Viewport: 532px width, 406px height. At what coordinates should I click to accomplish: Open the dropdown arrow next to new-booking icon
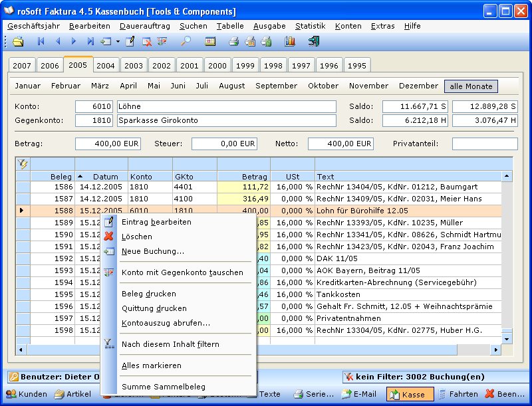(118, 42)
